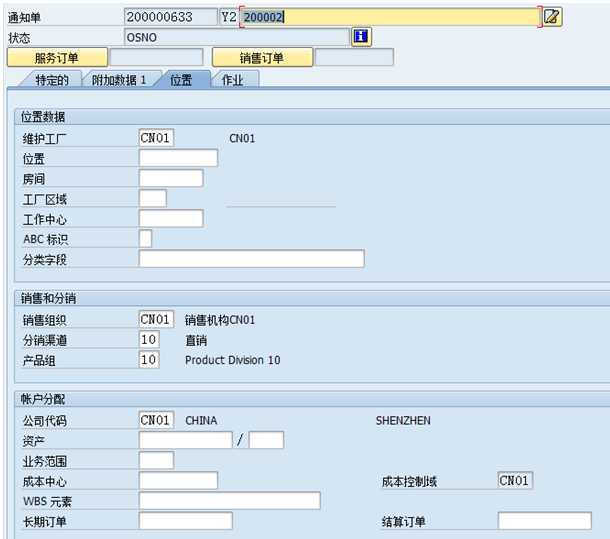Click the 成本控制域 label
The width and height of the screenshot is (610, 539).
[409, 482]
